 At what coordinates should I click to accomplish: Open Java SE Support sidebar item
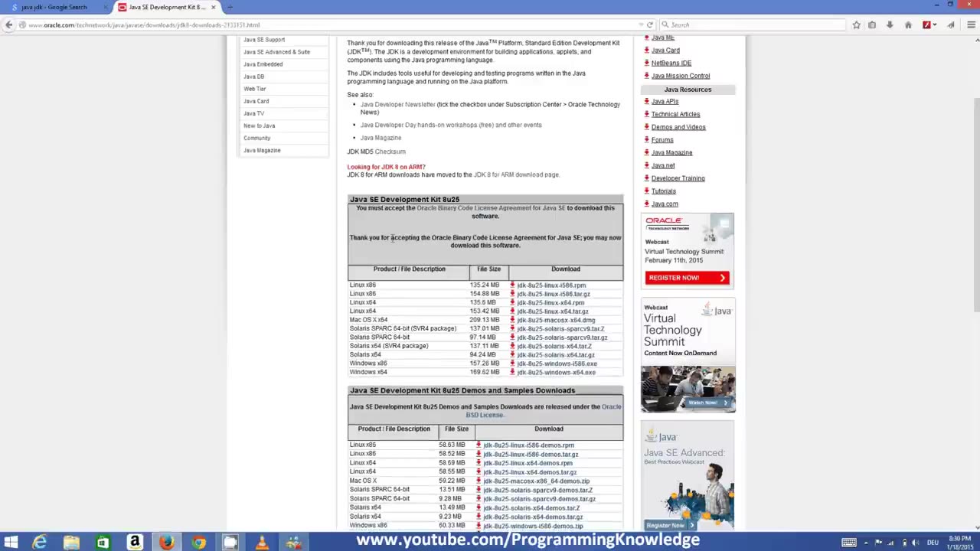coord(264,40)
